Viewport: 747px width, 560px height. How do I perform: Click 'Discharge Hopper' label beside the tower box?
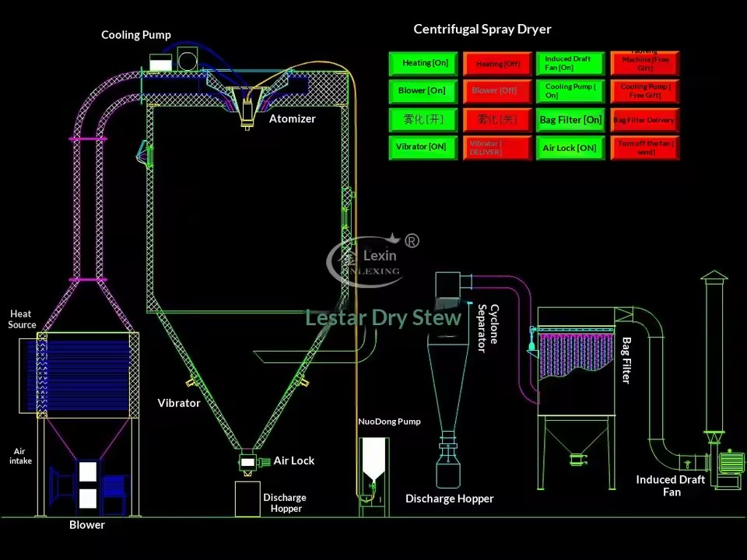tap(285, 503)
